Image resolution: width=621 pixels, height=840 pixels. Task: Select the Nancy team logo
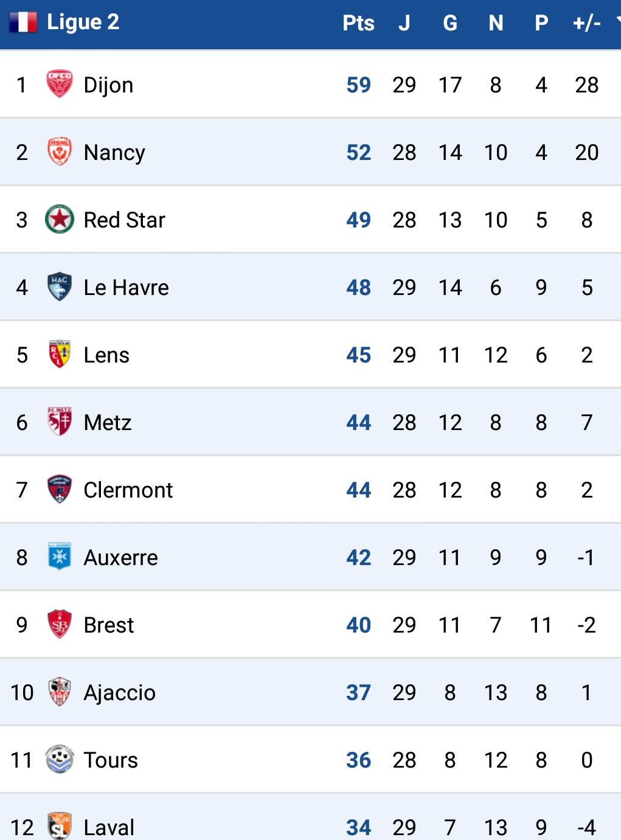click(x=60, y=151)
